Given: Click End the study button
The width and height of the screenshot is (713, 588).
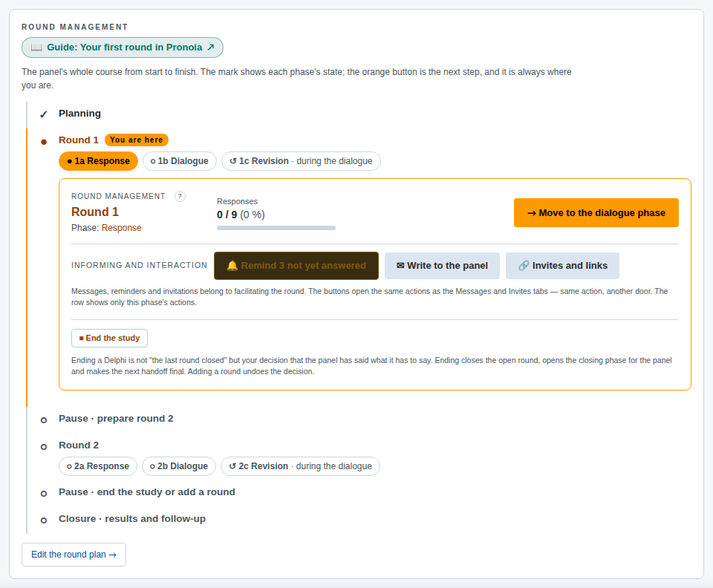Looking at the screenshot, I should [x=110, y=338].
